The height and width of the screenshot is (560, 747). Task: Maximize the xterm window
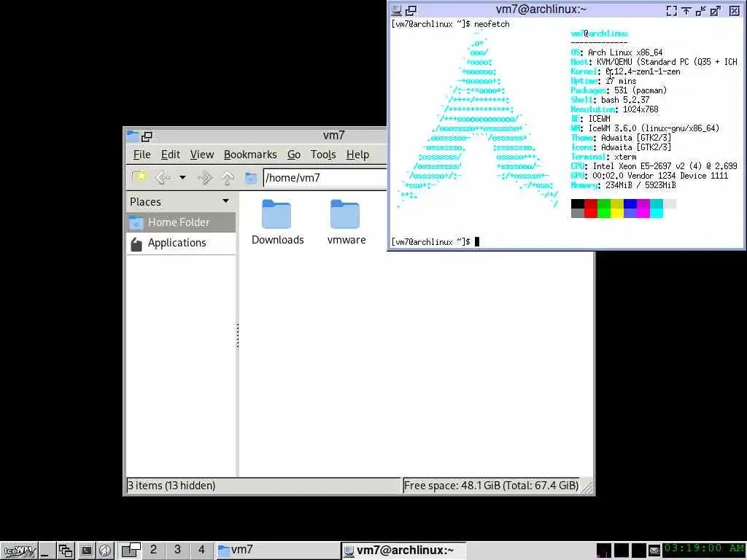715,10
